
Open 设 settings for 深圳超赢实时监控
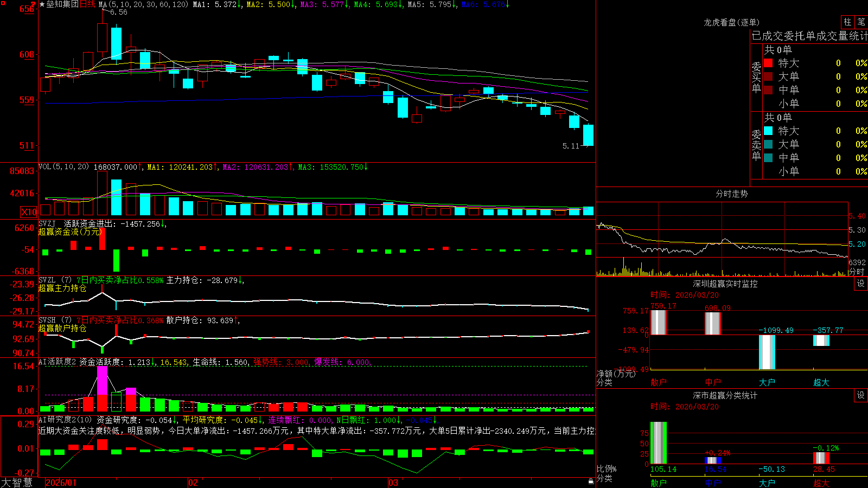tap(861, 284)
